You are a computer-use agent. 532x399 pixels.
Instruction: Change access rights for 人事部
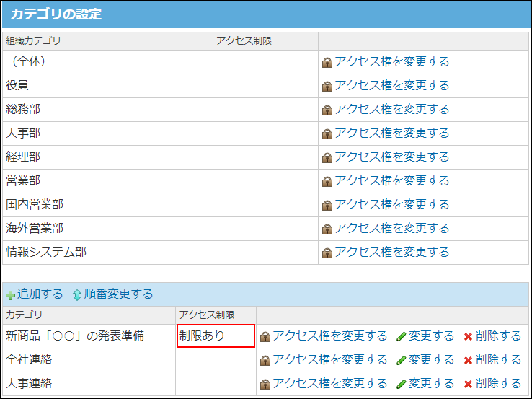pyautogui.click(x=392, y=133)
